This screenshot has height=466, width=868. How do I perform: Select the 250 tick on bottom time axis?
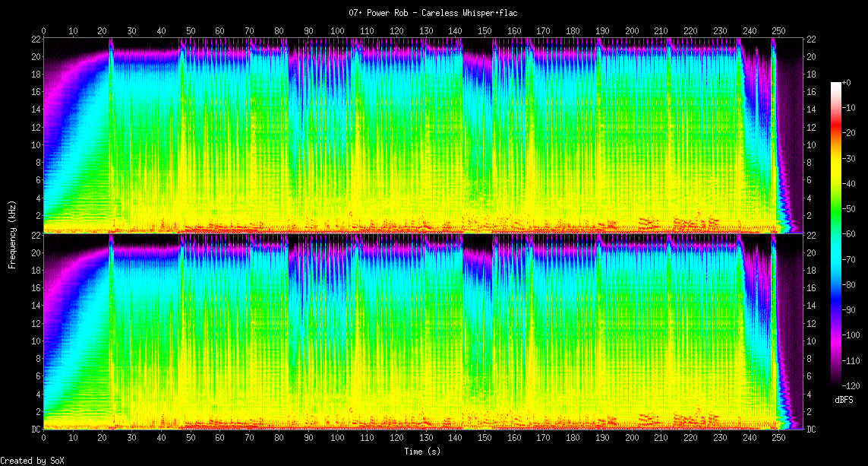click(778, 438)
